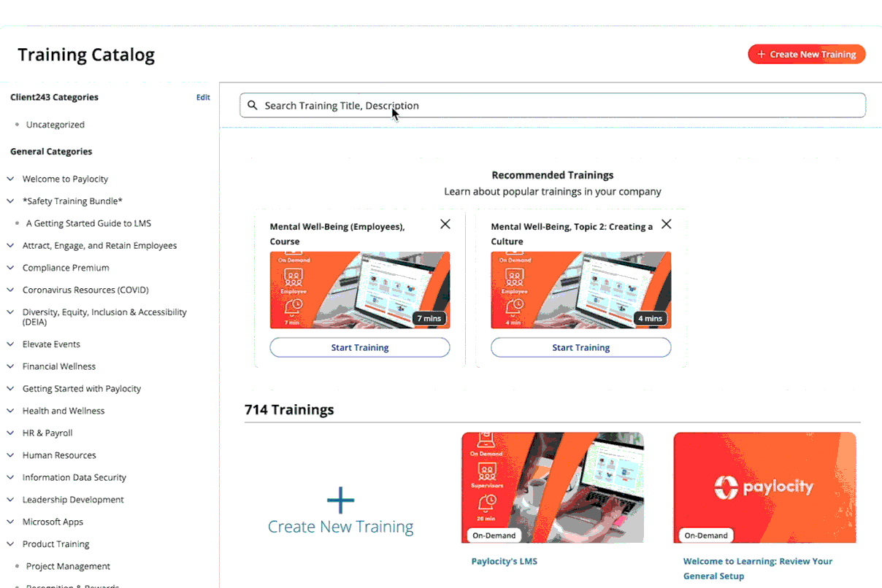882x588 pixels.
Task: Select the Project Management subcategory
Action: [68, 566]
